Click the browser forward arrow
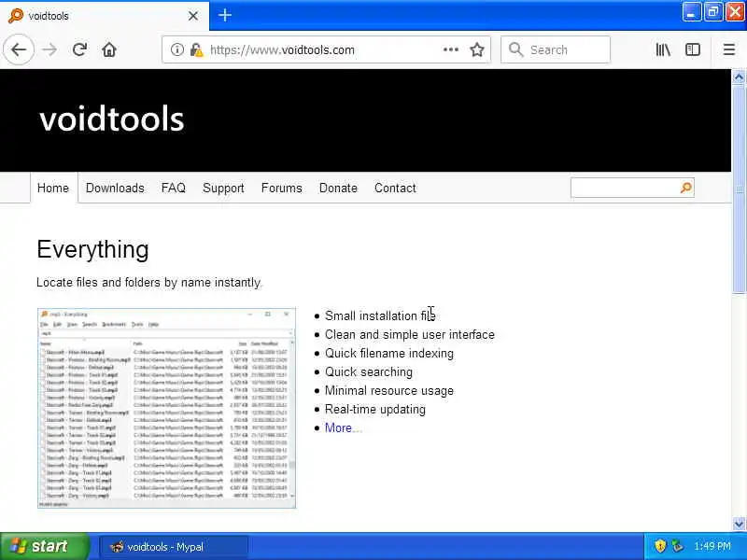The image size is (747, 560). 49,49
